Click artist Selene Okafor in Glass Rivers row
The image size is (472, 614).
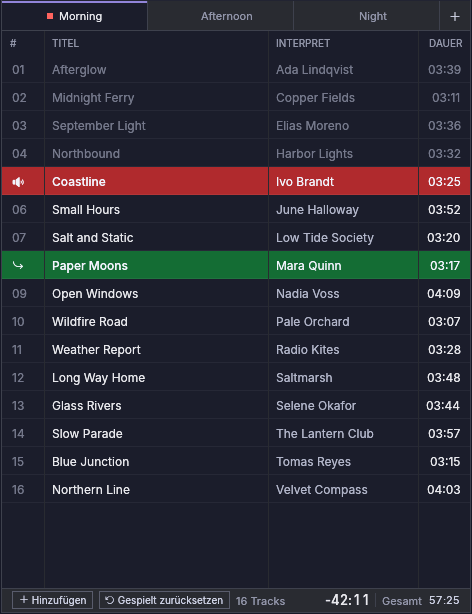coord(316,406)
